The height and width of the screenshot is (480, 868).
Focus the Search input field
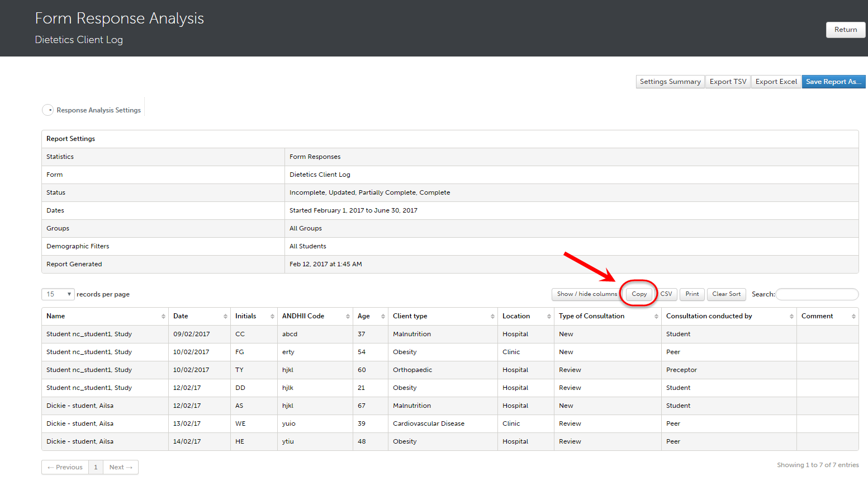[817, 294]
